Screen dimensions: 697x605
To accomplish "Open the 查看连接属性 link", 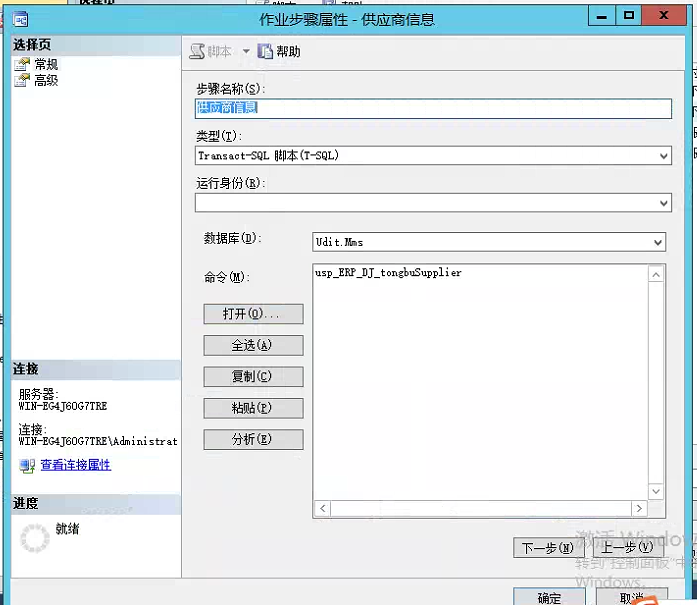I will pos(75,466).
